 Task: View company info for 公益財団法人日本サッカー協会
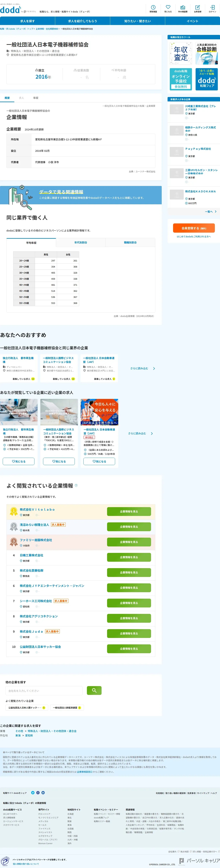pos(129,649)
